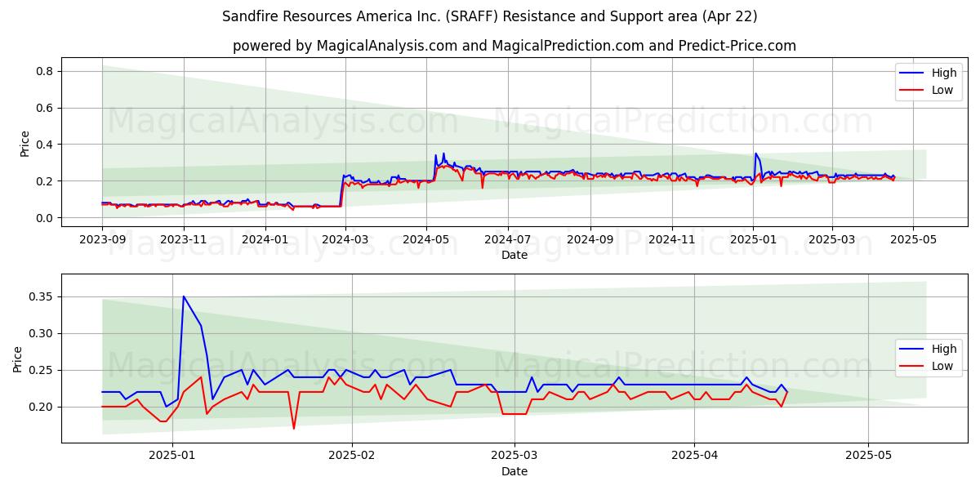Click the '0.20' y-axis tick on bottom chart
This screenshot has width=980, height=490.
click(41, 407)
